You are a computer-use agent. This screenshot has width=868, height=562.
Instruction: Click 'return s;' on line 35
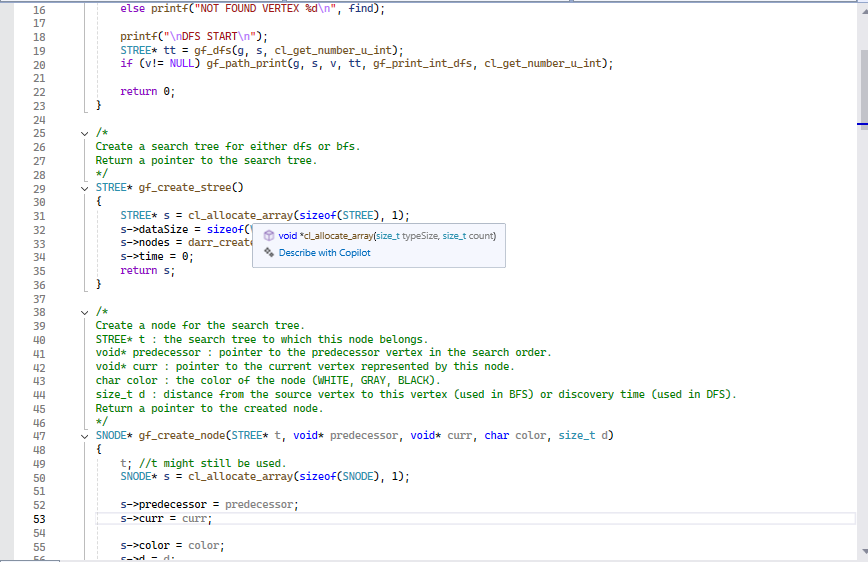pos(147,270)
